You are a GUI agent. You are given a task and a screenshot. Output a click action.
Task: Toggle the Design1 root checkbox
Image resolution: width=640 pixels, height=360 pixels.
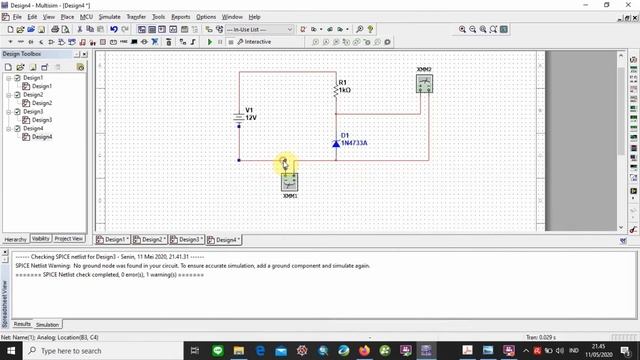click(x=18, y=78)
